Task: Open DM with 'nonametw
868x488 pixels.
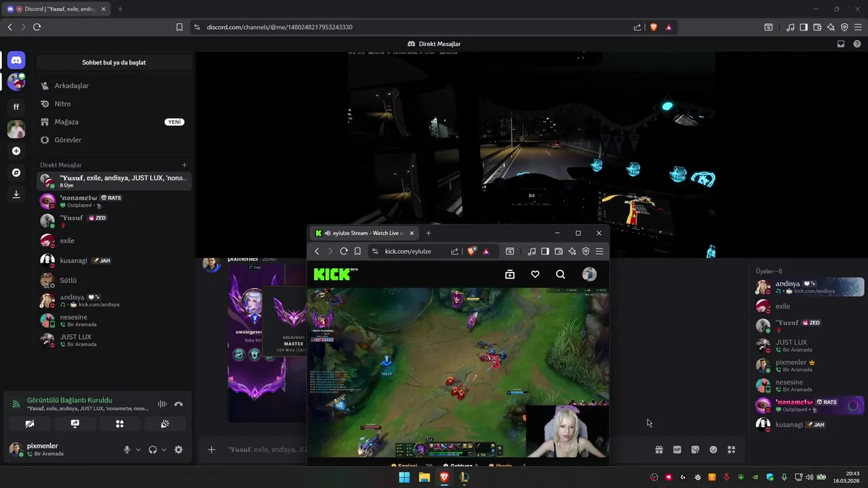Action: point(114,201)
